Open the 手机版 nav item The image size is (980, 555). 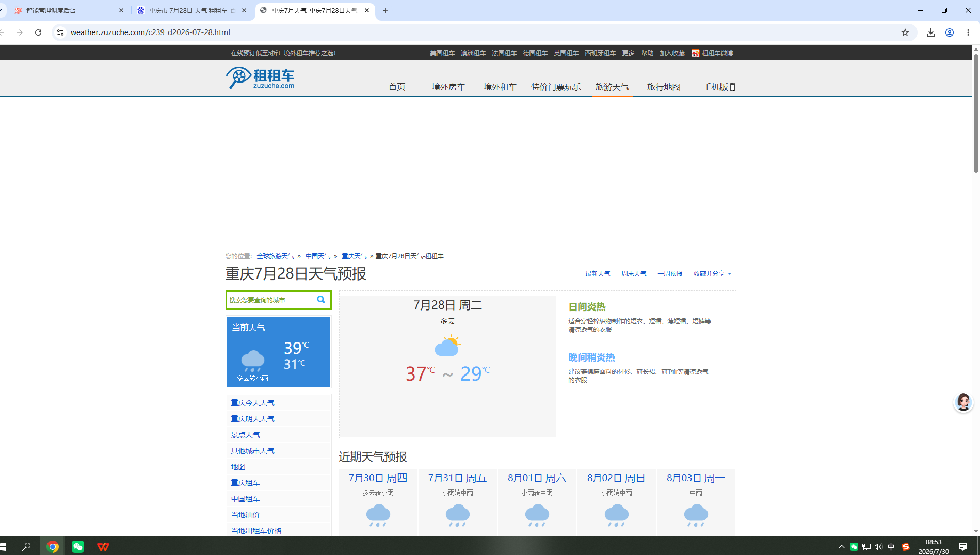pos(719,87)
